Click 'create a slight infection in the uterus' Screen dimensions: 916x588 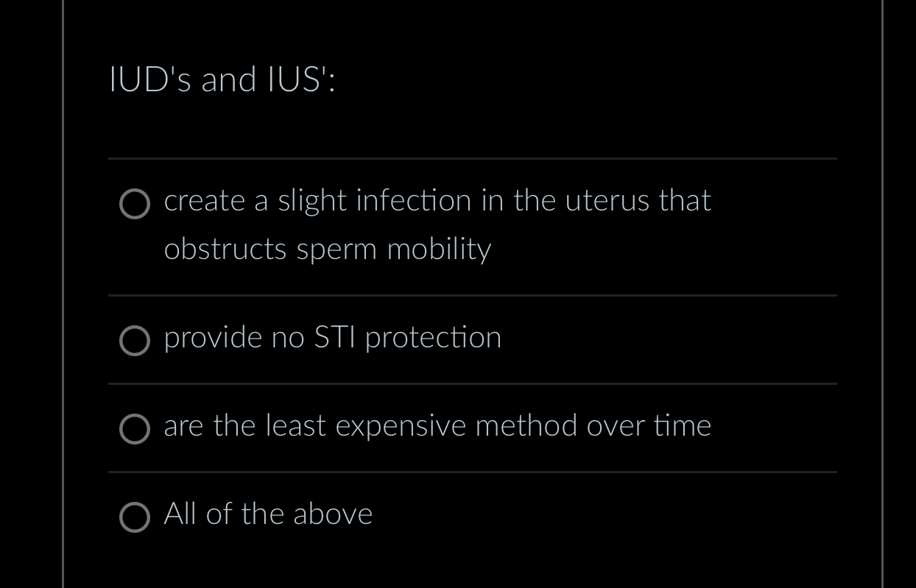(x=437, y=201)
